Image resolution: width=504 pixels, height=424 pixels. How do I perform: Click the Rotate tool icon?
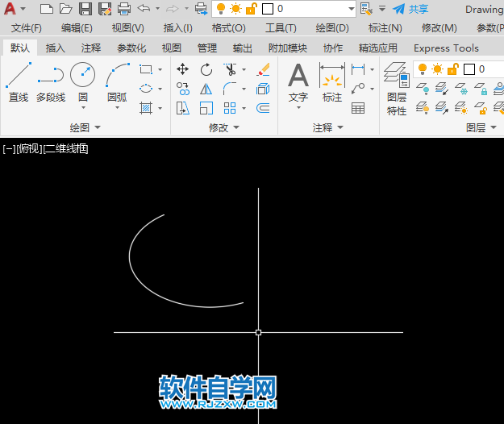[x=206, y=69]
